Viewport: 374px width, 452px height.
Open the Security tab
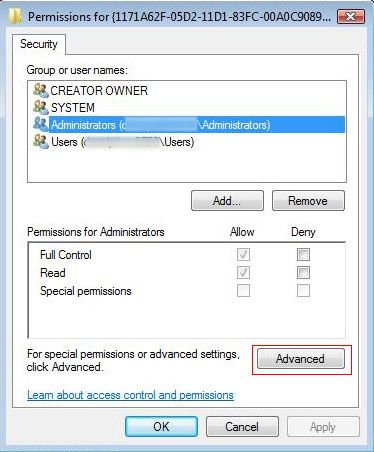39,44
